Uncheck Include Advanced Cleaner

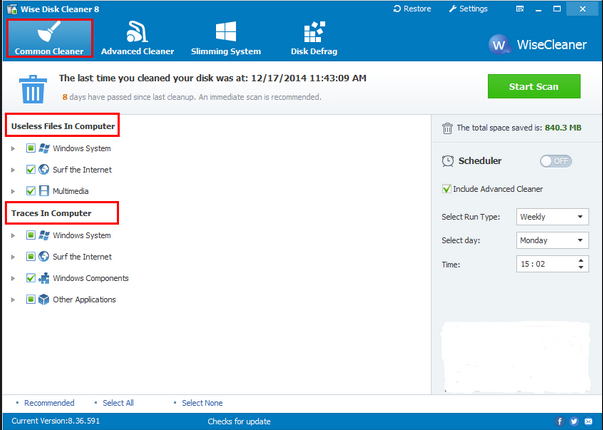pyautogui.click(x=446, y=189)
